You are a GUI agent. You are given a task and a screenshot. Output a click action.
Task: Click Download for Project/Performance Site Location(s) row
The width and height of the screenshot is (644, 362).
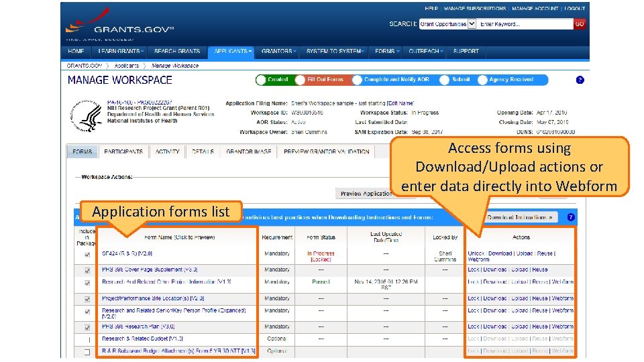tap(495, 298)
